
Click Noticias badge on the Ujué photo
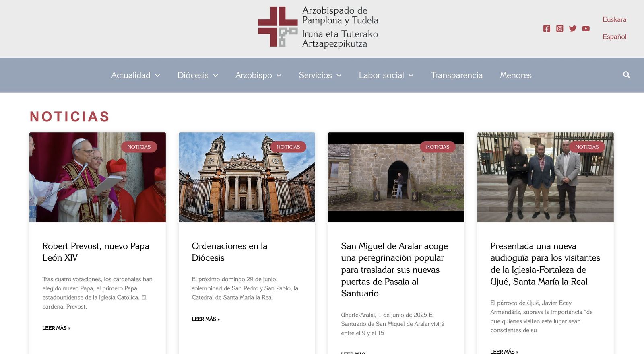tap(586, 147)
